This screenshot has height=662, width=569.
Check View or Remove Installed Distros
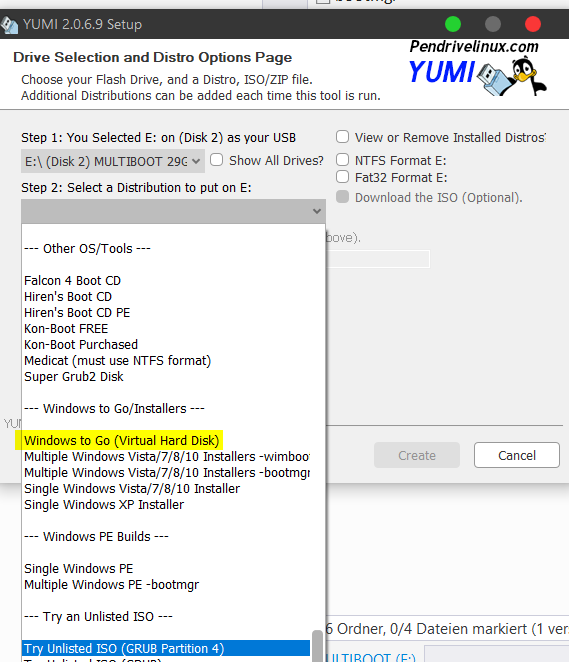click(342, 137)
